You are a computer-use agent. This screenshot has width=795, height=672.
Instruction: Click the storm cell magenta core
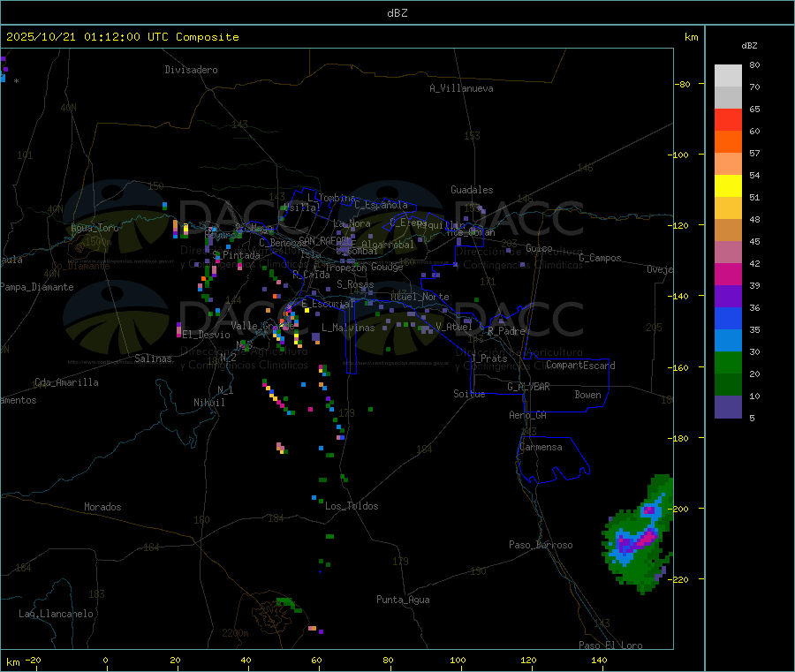(646, 540)
